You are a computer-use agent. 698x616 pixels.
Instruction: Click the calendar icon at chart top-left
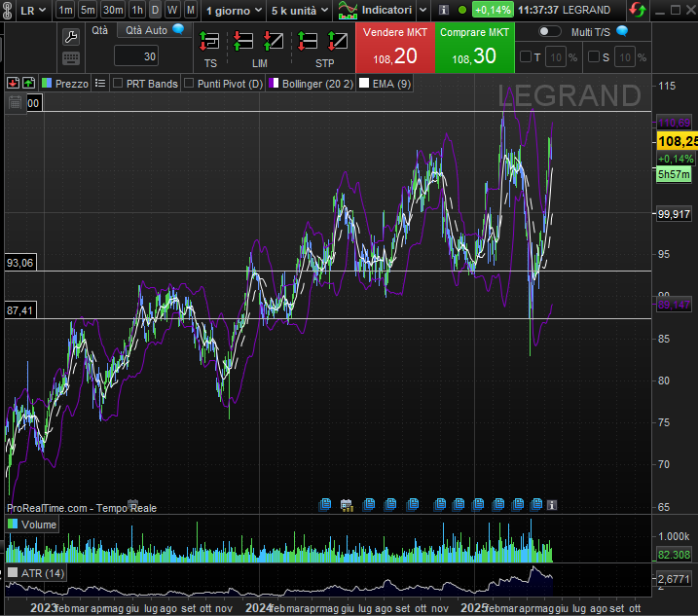16,103
